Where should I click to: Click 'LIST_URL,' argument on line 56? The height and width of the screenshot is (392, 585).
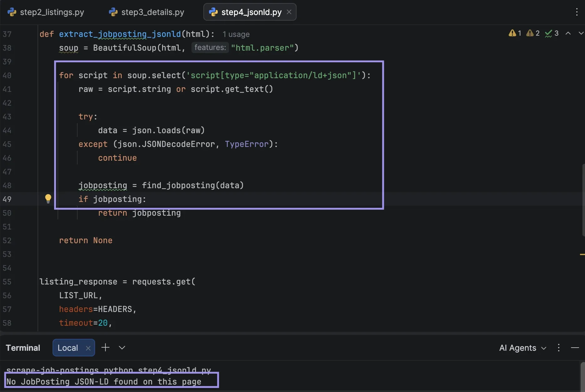click(81, 295)
